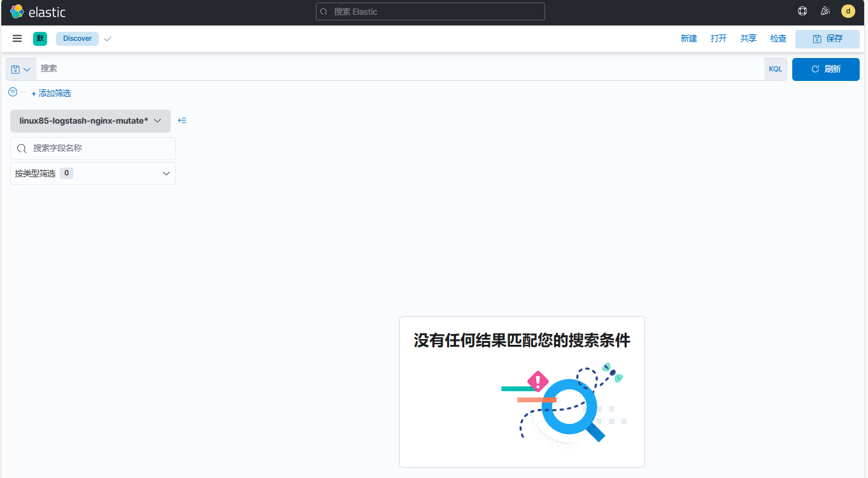Screen dimensions: 868x478
Task: Click the green default space avatar
Action: click(40, 39)
